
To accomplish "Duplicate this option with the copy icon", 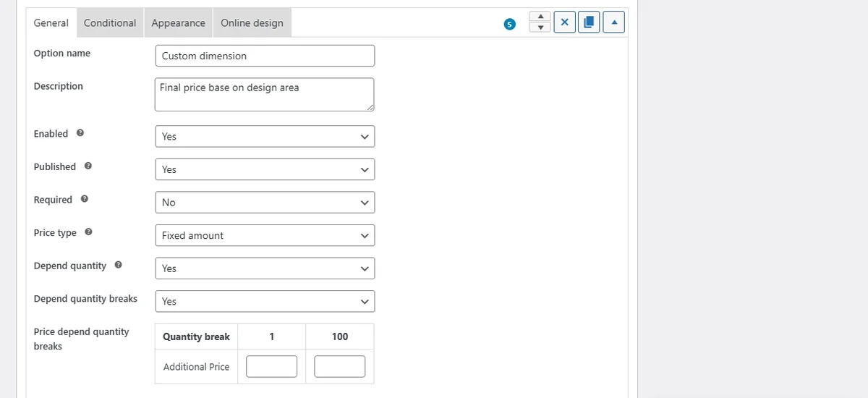I will click(x=589, y=22).
